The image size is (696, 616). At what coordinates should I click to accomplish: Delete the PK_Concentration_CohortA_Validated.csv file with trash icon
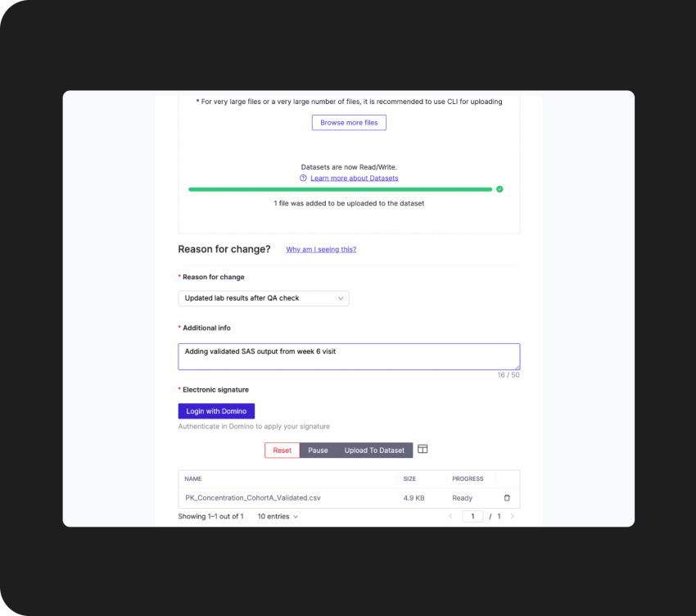pos(507,498)
